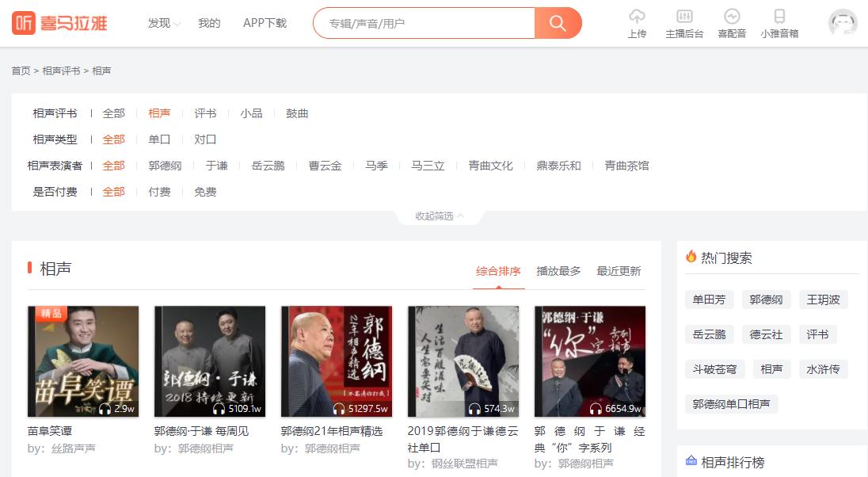
Task: Open the 主播后台 dashboard icon
Action: click(684, 17)
